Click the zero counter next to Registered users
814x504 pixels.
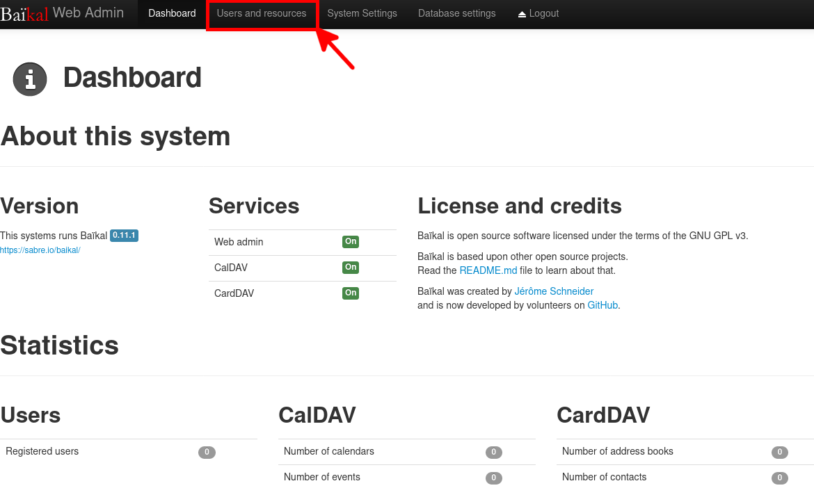click(x=207, y=452)
